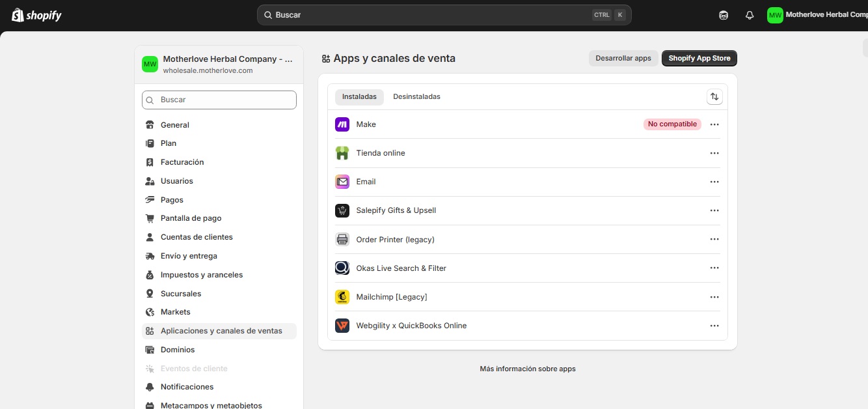Click the Shopify logo in the header
Viewport: 868px width, 409px height.
[x=36, y=15]
